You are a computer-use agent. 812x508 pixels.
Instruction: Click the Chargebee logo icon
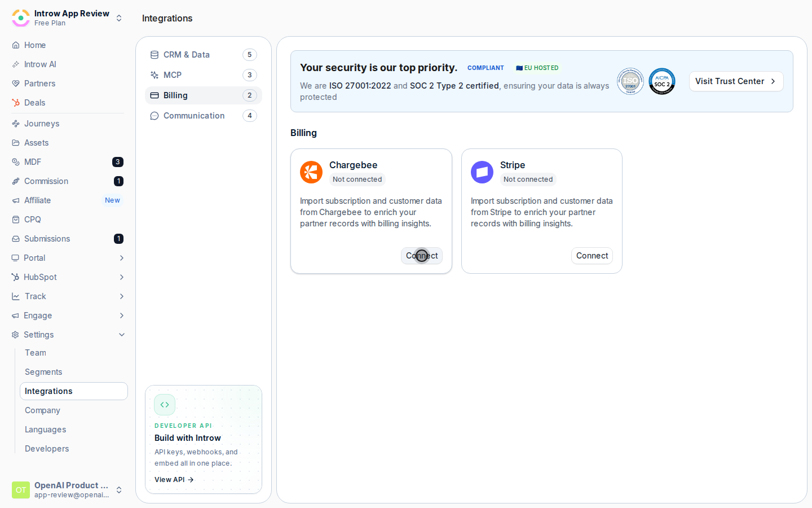(x=311, y=172)
